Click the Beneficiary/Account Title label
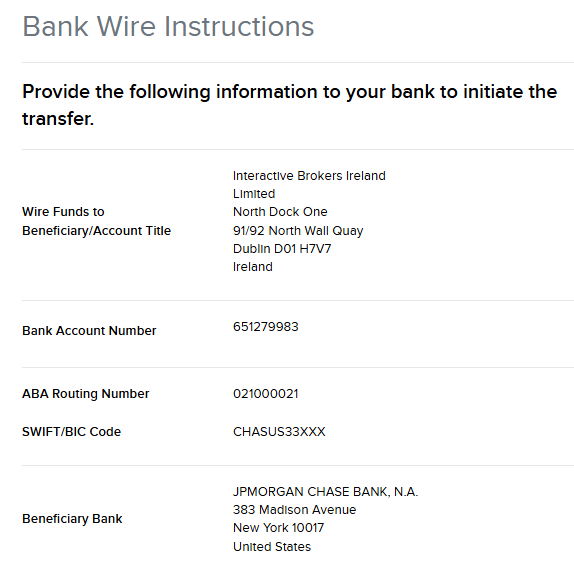The image size is (574, 576). pyautogui.click(x=97, y=231)
